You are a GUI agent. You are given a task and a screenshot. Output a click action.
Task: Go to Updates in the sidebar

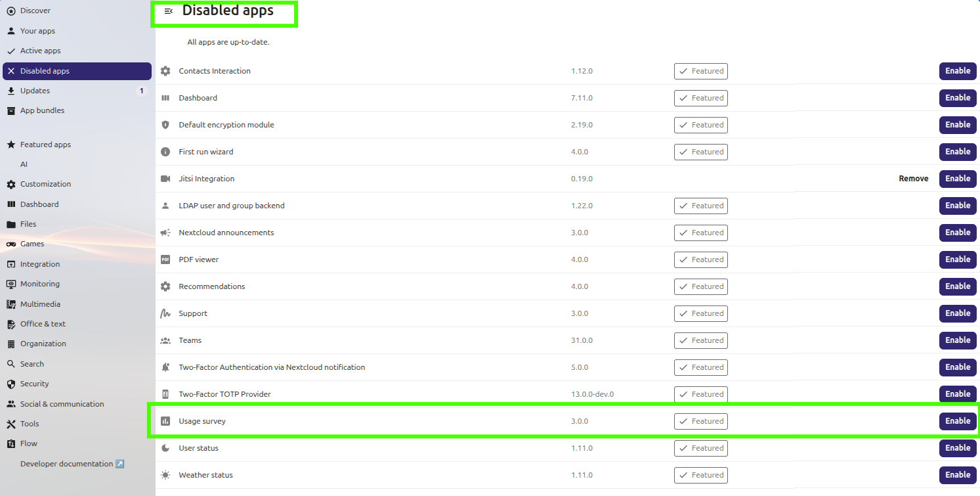click(x=35, y=91)
